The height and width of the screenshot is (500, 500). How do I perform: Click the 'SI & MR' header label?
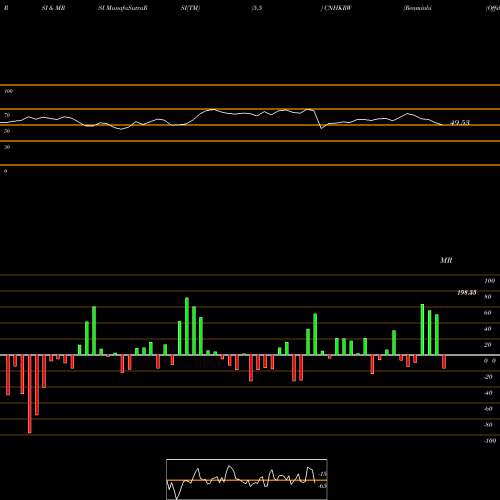click(53, 8)
